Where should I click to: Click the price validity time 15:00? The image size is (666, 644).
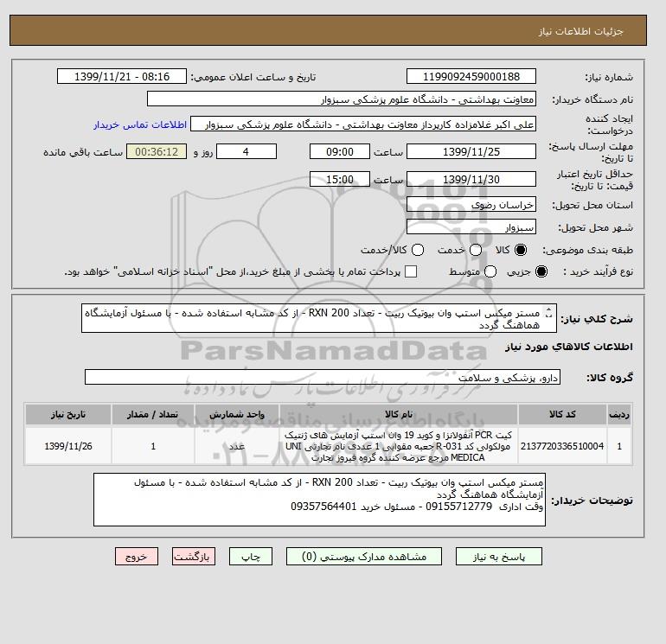click(340, 179)
